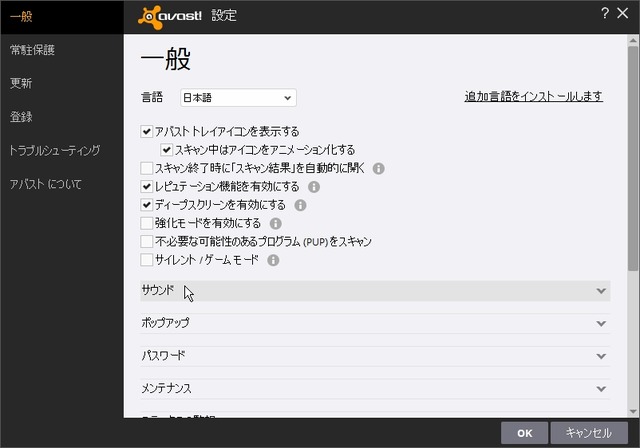Open 更新 in the sidebar

pyautogui.click(x=21, y=84)
